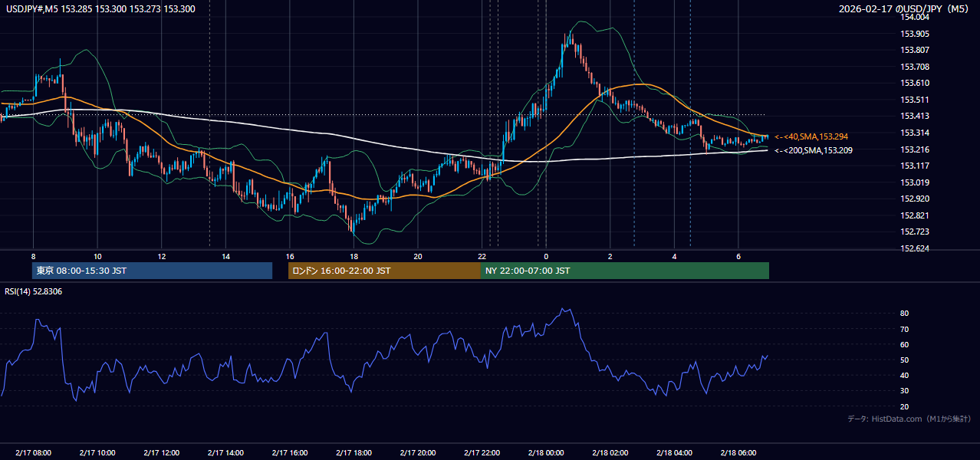The height and width of the screenshot is (460, 980).
Task: Click the 154.004 price axis label
Action: [x=915, y=17]
